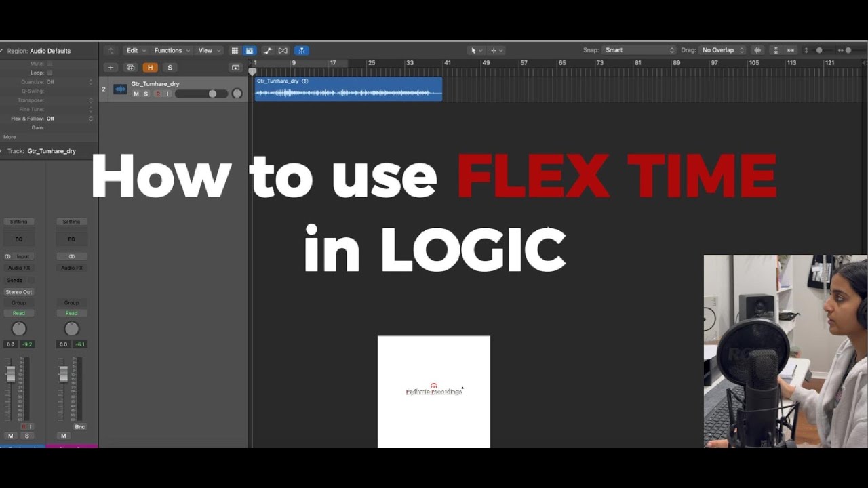868x488 pixels.
Task: Click the -6.1 peak level display
Action: pos(80,344)
